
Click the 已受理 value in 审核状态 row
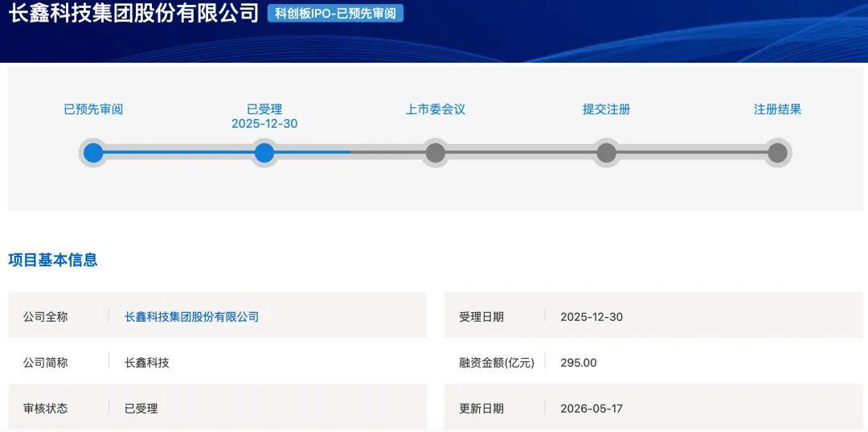click(141, 409)
